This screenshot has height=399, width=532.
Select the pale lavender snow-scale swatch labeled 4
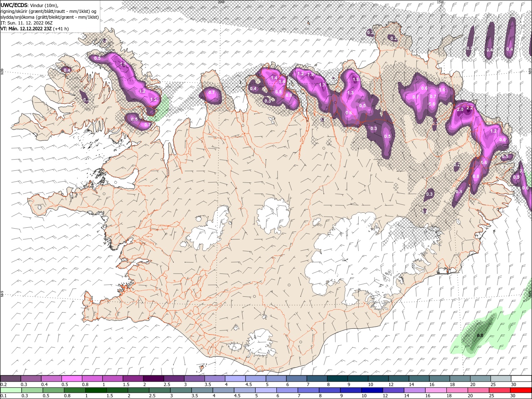point(235,378)
